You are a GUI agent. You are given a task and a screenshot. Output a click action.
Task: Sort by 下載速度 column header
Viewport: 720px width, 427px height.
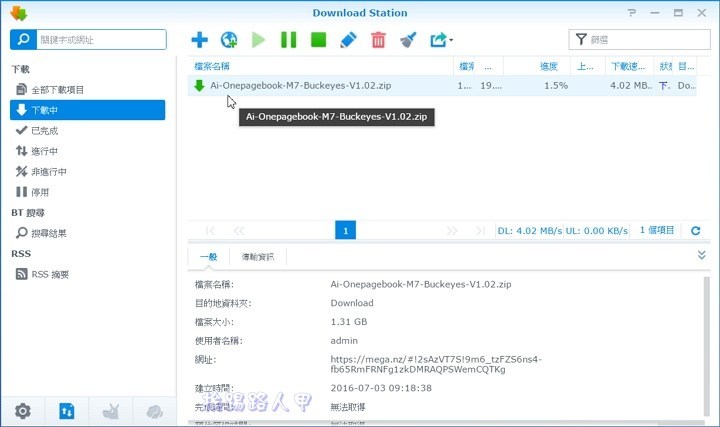point(630,66)
